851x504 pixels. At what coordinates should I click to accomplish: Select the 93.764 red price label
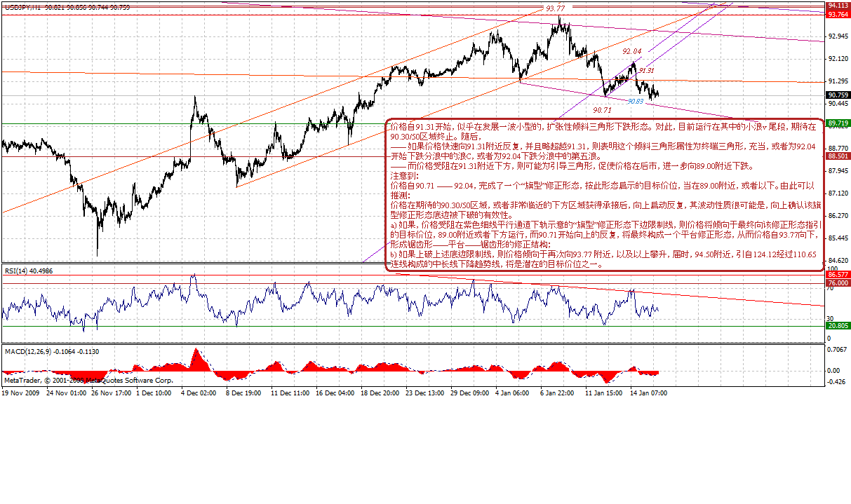pos(838,14)
